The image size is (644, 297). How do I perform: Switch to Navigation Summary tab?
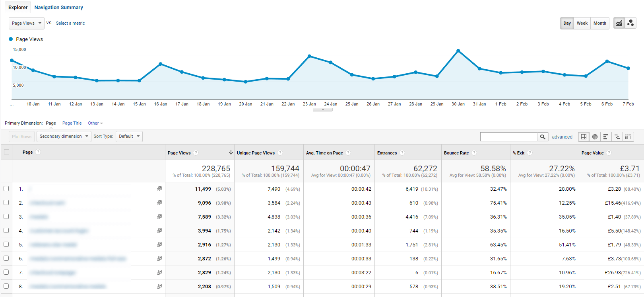click(x=58, y=7)
